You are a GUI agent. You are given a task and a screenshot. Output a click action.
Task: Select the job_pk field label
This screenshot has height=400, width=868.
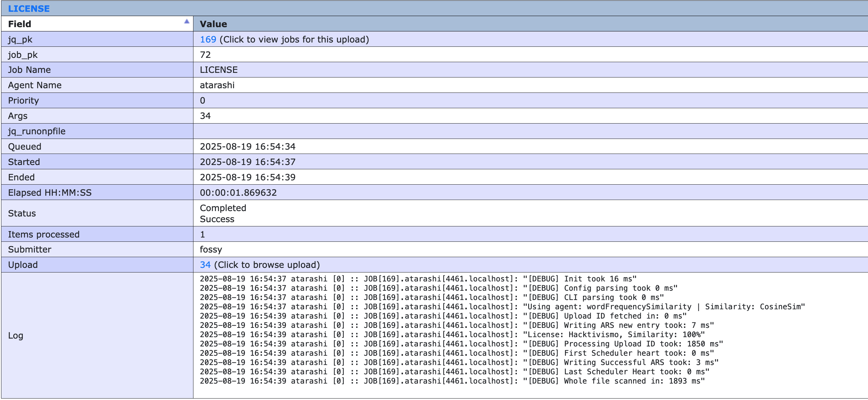[x=22, y=55]
